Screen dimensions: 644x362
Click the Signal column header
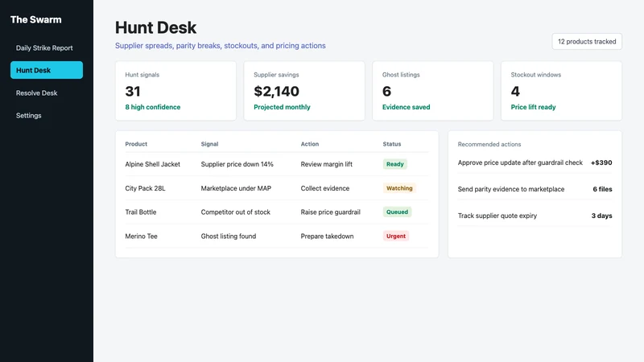click(209, 144)
